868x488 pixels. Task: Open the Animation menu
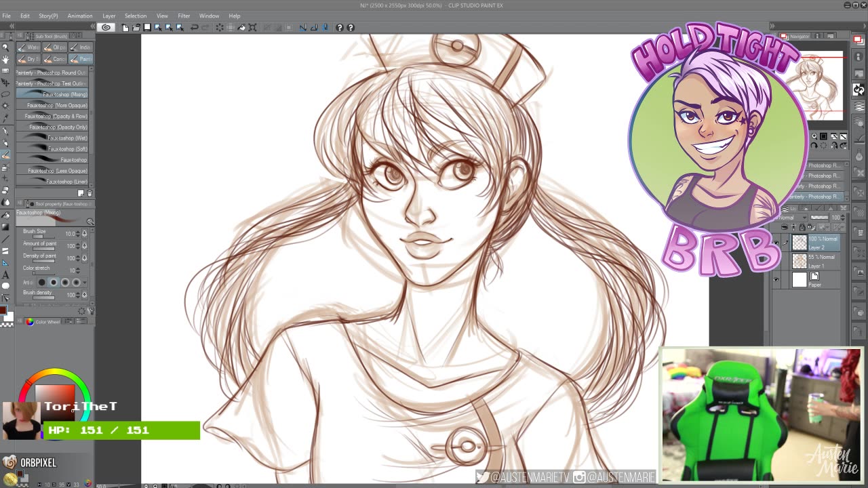point(79,16)
